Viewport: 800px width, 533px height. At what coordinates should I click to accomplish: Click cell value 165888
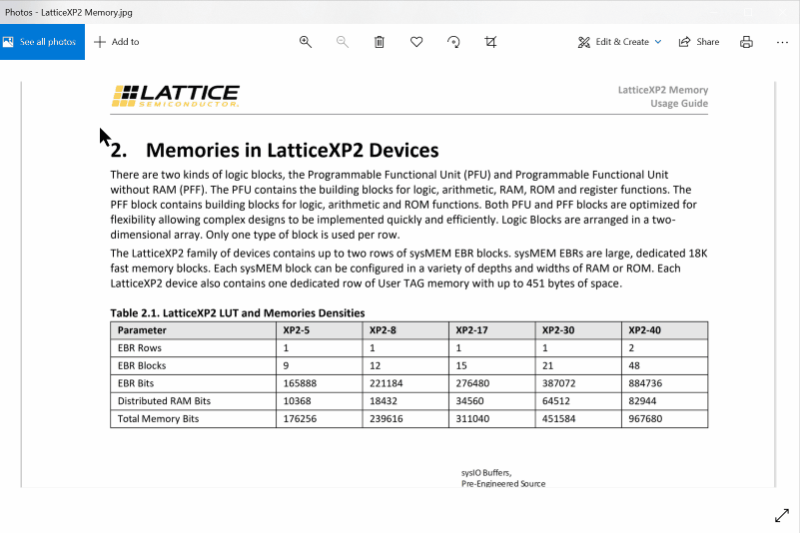pyautogui.click(x=300, y=384)
